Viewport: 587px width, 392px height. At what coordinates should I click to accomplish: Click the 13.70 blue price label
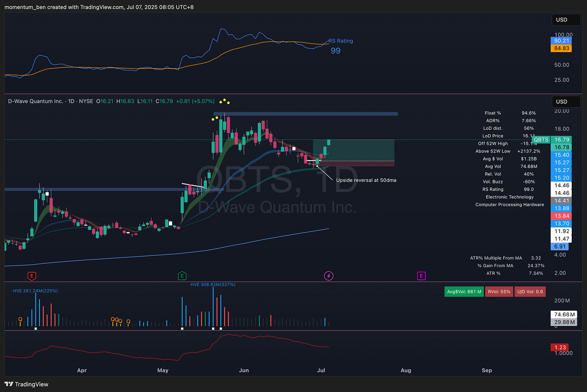point(561,224)
